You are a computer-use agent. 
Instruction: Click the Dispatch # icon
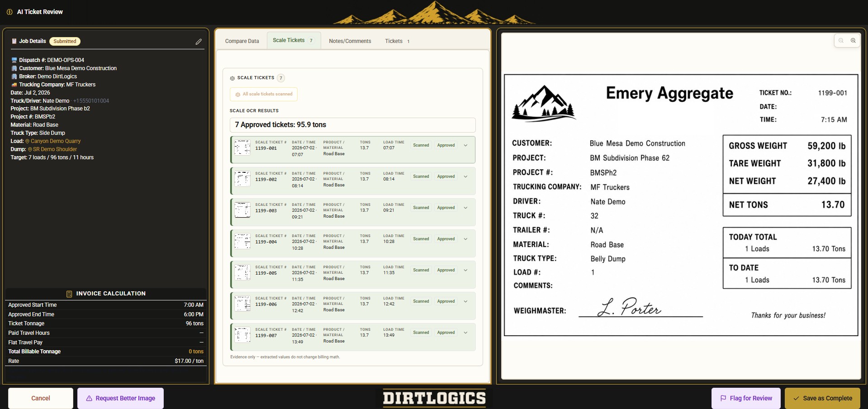pos(14,60)
